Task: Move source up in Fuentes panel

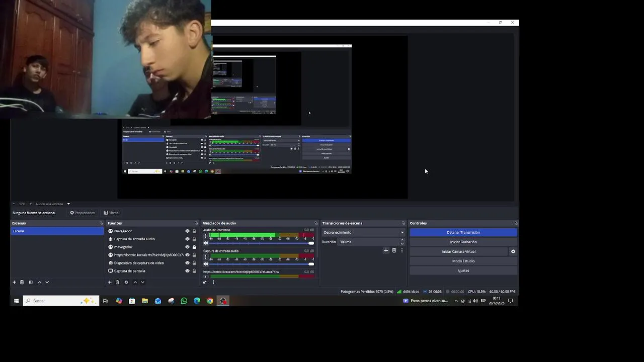Action: (135, 282)
